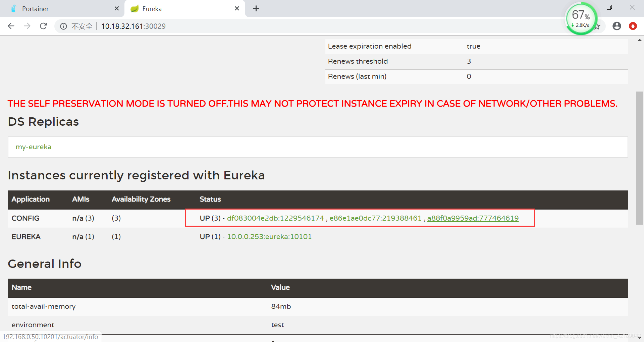Select the Eureka tab

(184, 8)
